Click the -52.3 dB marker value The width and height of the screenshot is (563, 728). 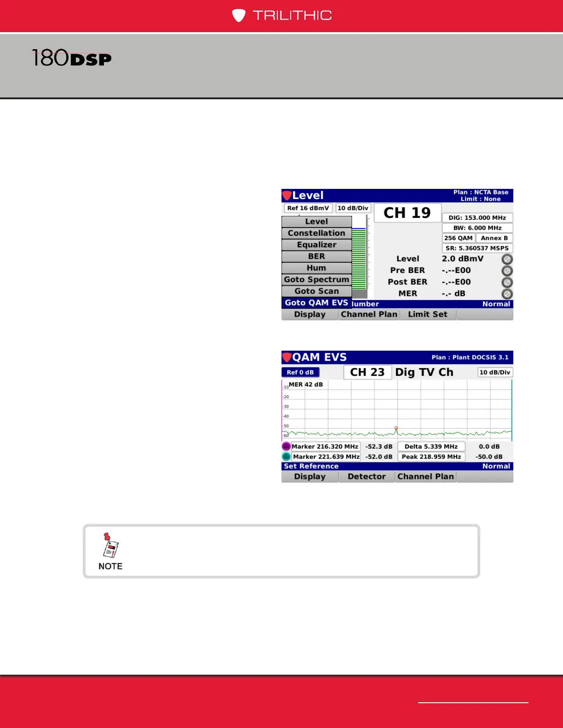pyautogui.click(x=379, y=446)
